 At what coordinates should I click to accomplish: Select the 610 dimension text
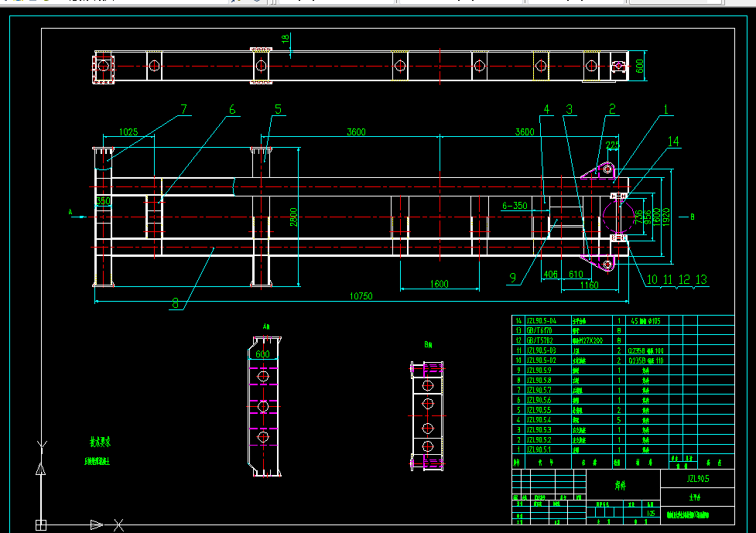pos(576,274)
